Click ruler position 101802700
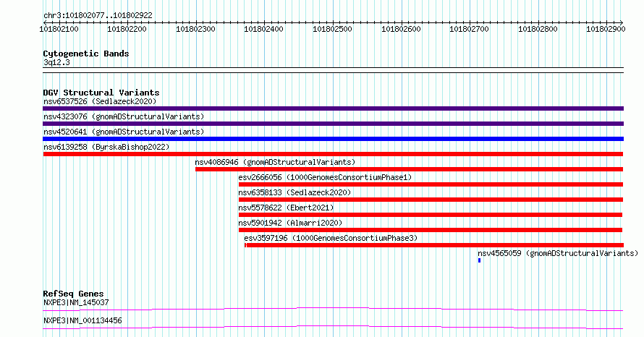Screen dimensions: 644x337 [x=469, y=29]
